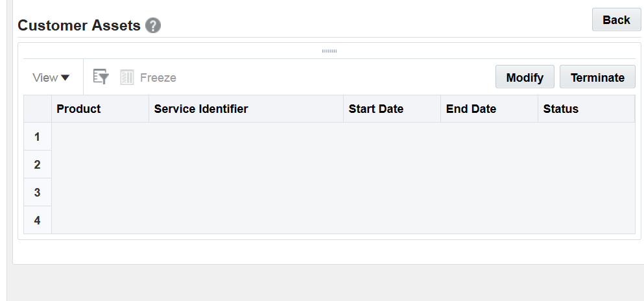Select row 1 header
Image resolution: width=644 pixels, height=301 pixels.
pos(38,137)
